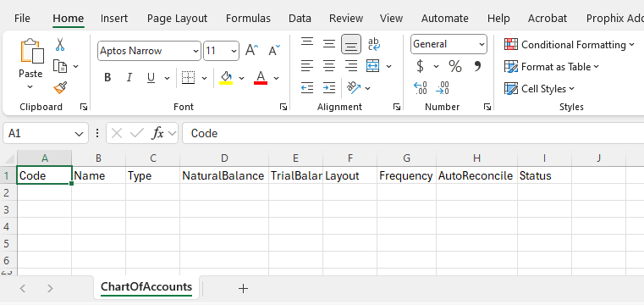The image size is (644, 305).
Task: Open Copy options dropdown arrow
Action: tap(76, 66)
